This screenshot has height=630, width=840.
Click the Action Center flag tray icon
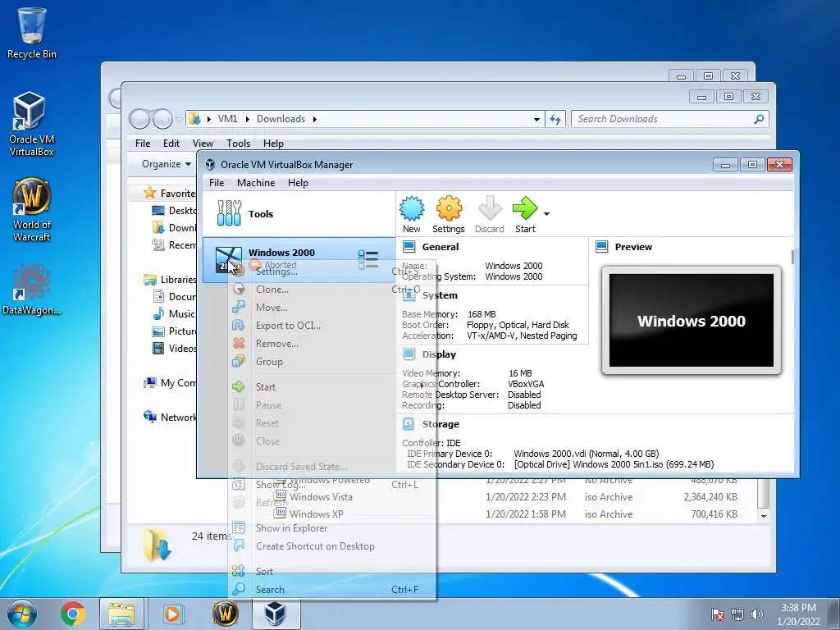tap(718, 614)
